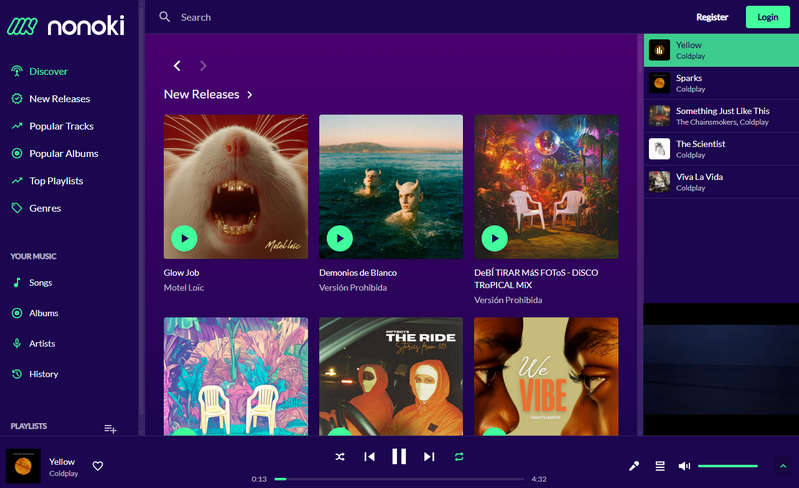The width and height of the screenshot is (799, 488).
Task: Adjust the volume slider
Action: (x=728, y=466)
